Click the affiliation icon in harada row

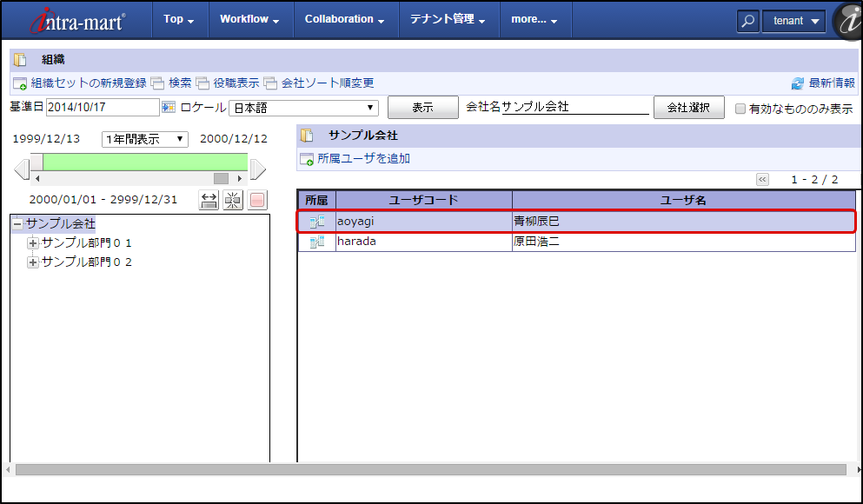316,242
